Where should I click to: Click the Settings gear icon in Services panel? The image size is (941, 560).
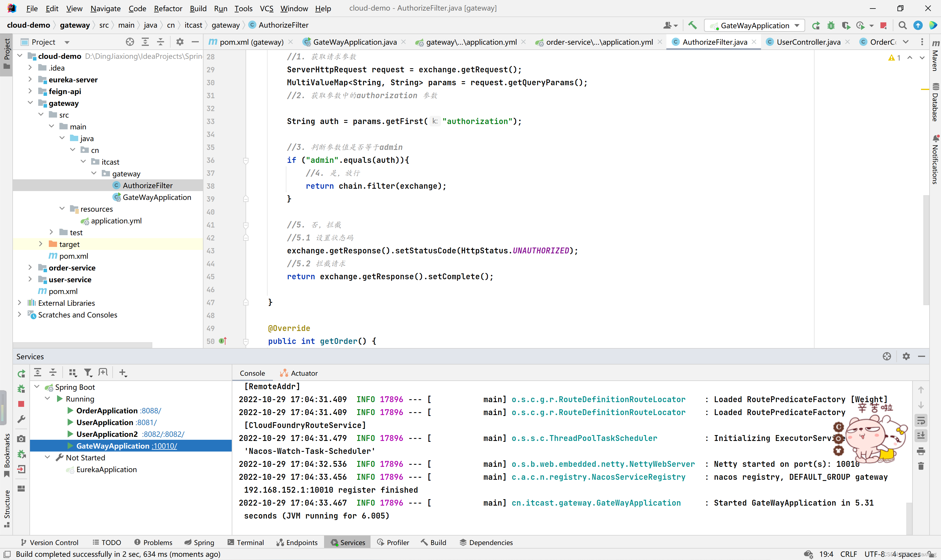(x=906, y=357)
